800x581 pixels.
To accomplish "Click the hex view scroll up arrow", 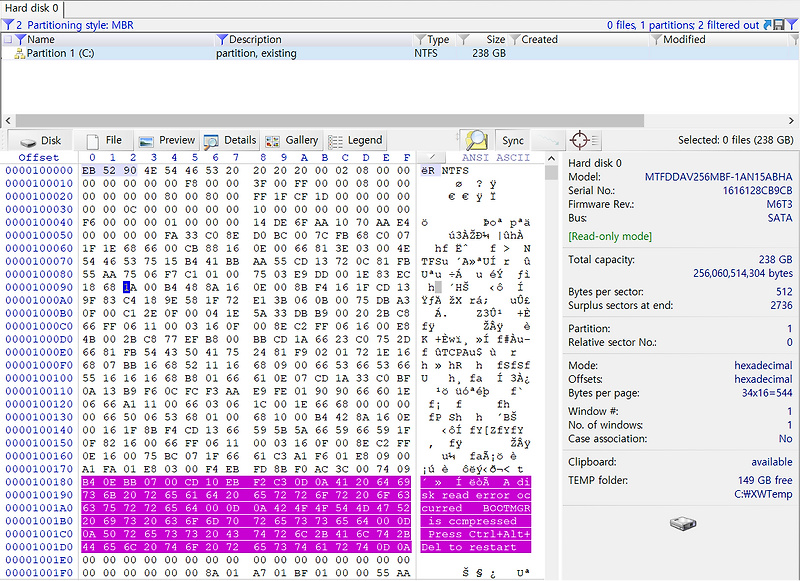I will (551, 158).
